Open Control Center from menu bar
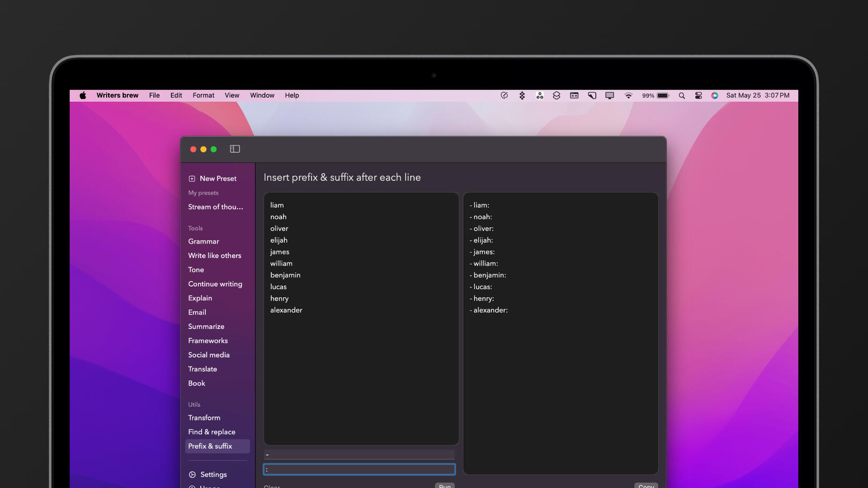The image size is (868, 488). click(698, 96)
